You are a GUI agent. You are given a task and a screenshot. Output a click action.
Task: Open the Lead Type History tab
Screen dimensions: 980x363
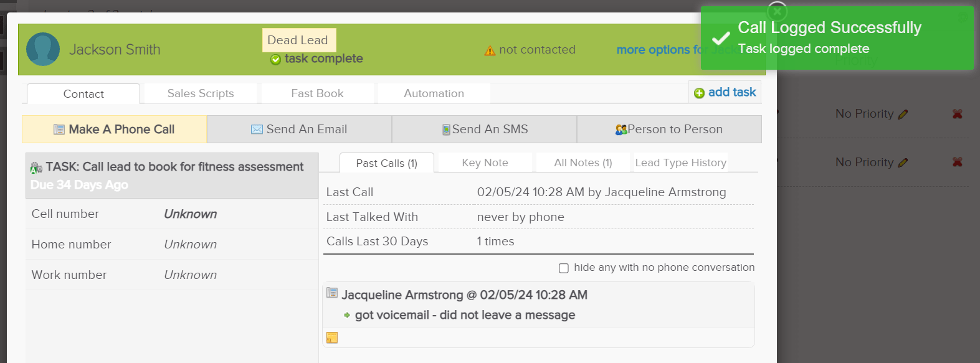click(681, 163)
